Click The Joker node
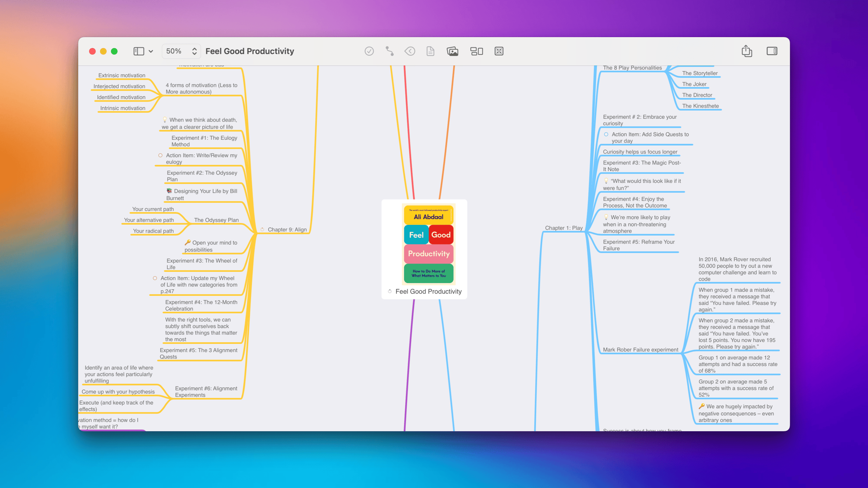The width and height of the screenshot is (868, 488). click(x=694, y=84)
